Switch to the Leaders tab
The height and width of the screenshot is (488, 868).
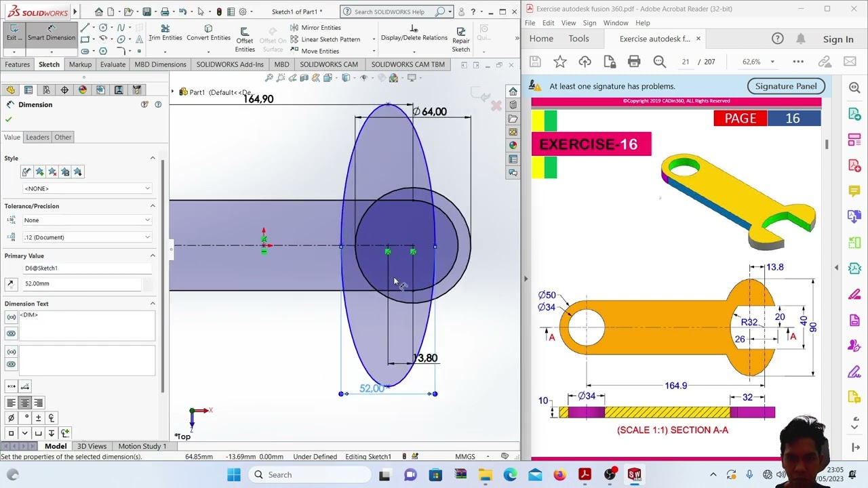click(x=37, y=137)
